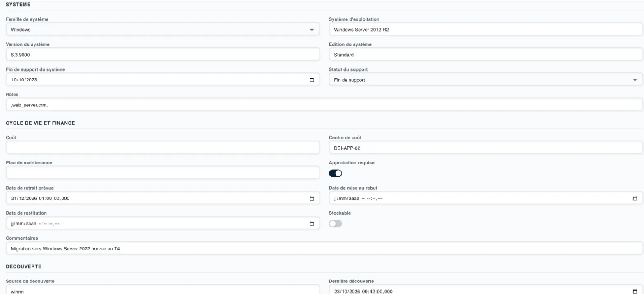644x294 pixels.
Task: Click the Commentaires label
Action: (x=22, y=238)
